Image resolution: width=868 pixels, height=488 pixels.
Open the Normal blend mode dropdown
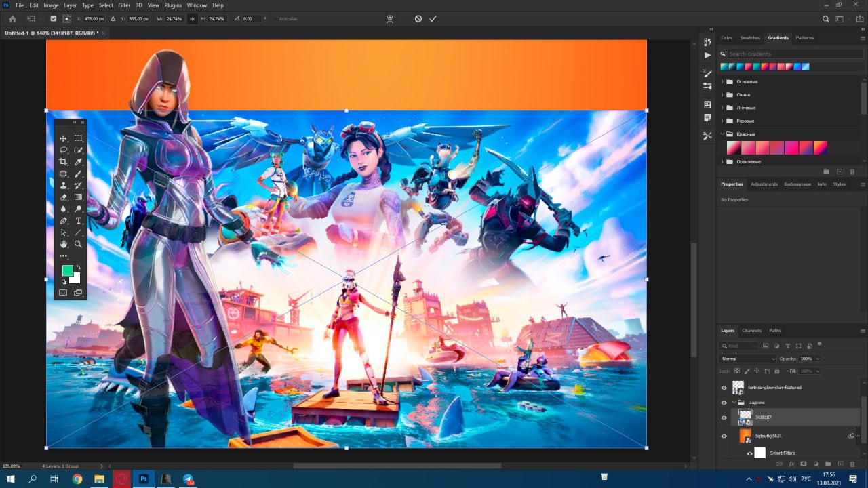(748, 359)
